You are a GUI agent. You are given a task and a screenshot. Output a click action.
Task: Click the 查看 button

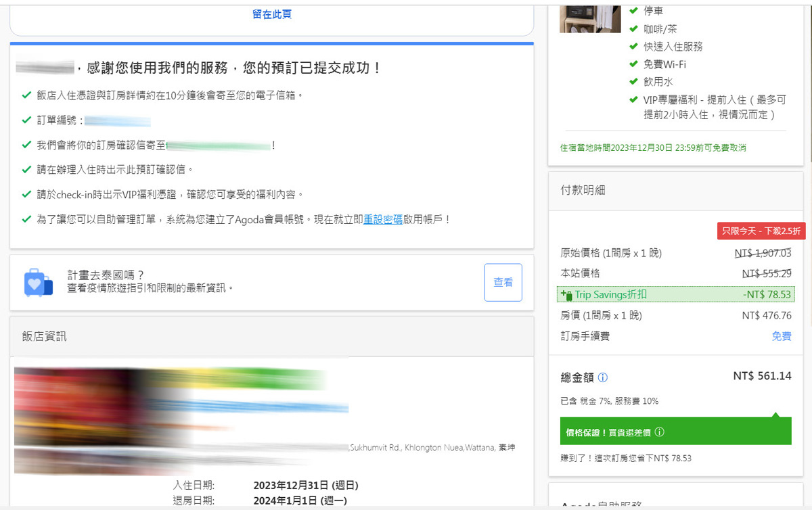tap(503, 282)
